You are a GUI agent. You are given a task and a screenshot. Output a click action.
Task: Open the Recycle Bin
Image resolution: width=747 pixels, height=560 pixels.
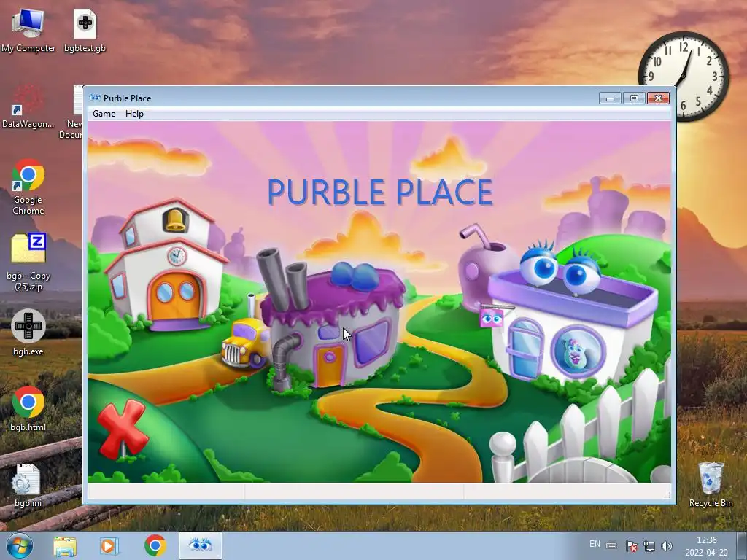[711, 484]
